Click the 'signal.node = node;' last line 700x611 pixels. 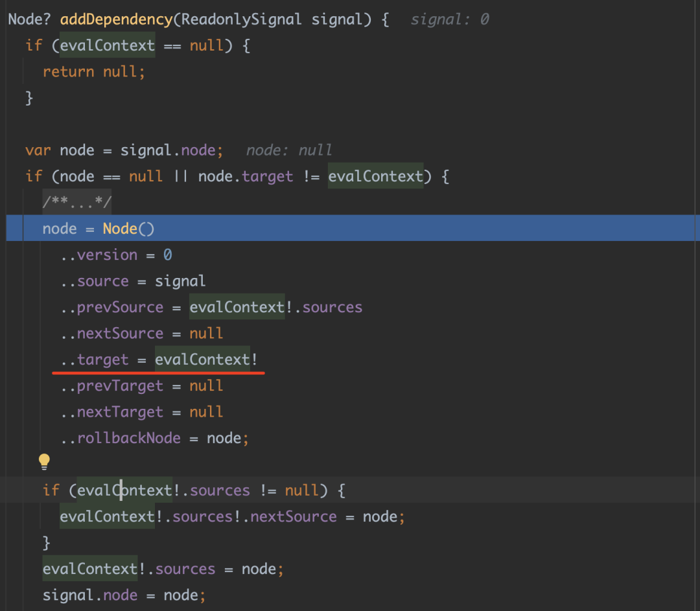click(124, 595)
